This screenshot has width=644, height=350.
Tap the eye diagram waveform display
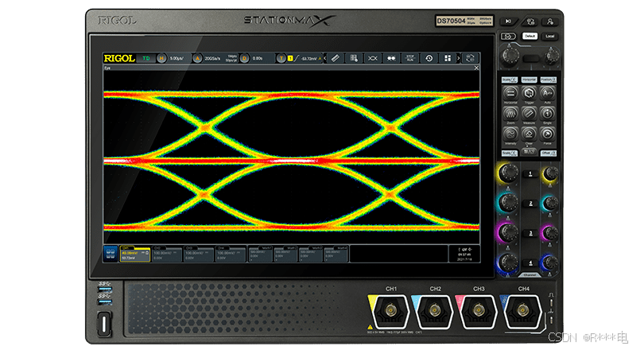click(x=291, y=157)
